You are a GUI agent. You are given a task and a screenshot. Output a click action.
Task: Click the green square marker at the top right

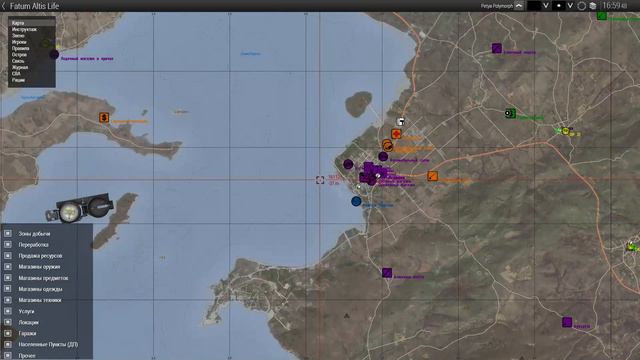pos(602,16)
